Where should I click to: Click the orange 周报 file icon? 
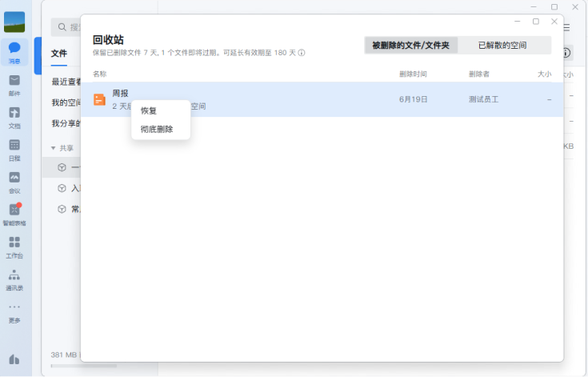coord(99,99)
